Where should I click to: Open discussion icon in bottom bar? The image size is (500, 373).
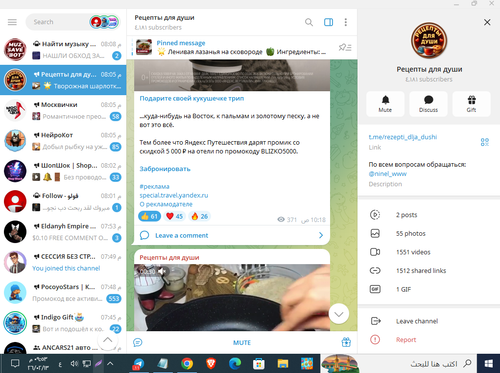pos(137,342)
